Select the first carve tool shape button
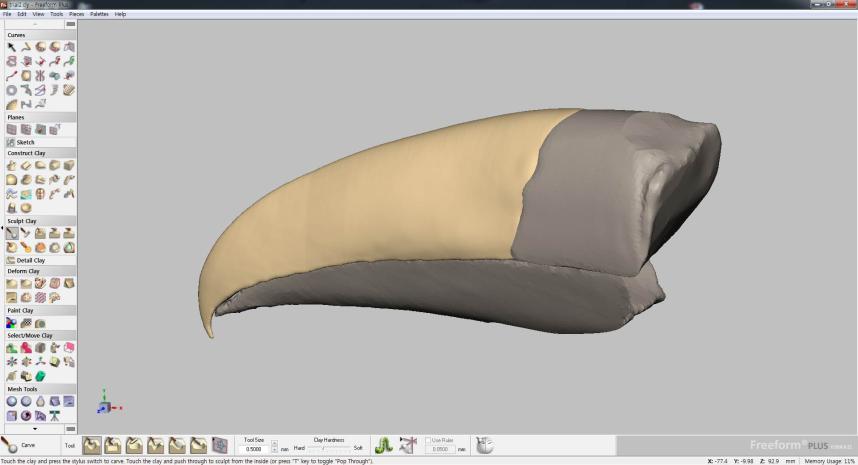This screenshot has height=465, width=858. point(92,445)
